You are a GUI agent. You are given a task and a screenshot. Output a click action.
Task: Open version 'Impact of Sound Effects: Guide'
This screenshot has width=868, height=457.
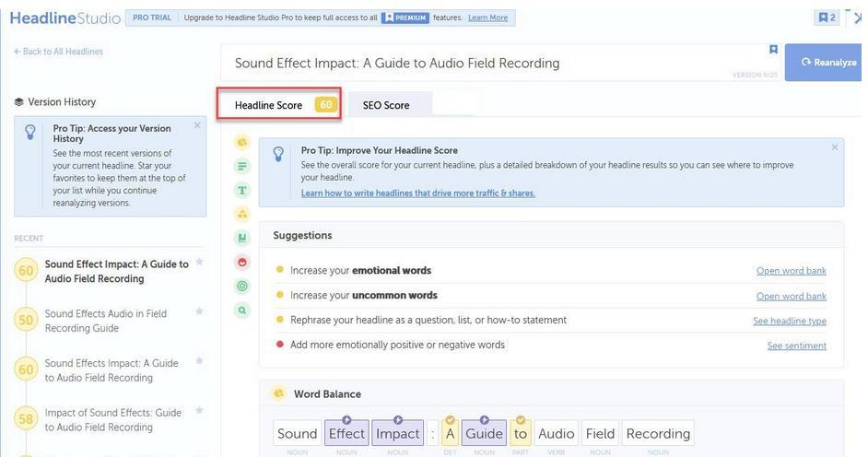coord(113,420)
